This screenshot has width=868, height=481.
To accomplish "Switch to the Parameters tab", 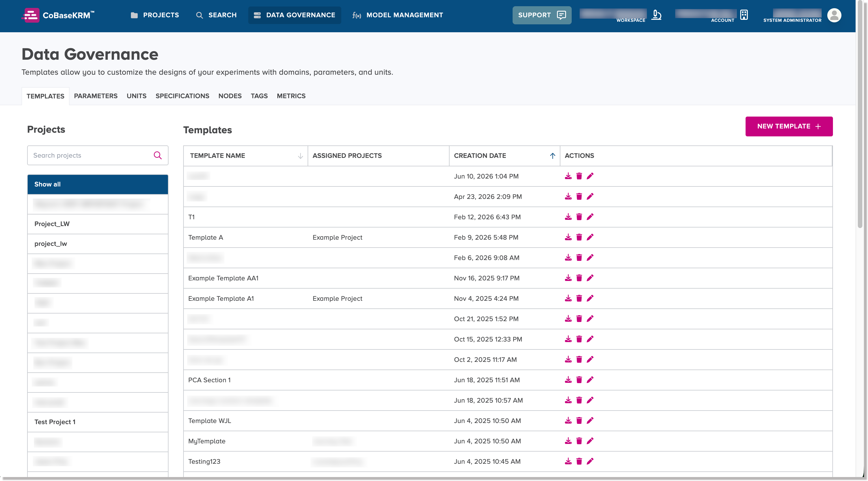I will [x=96, y=96].
